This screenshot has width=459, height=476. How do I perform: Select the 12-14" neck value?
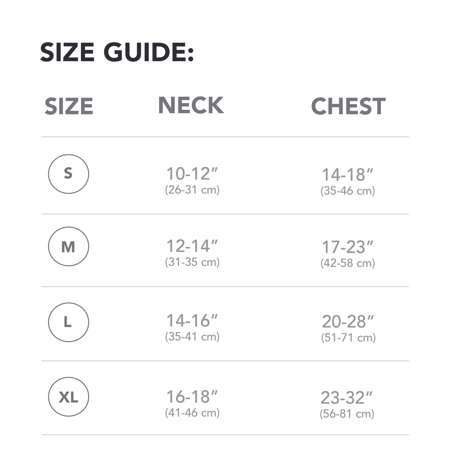[x=192, y=246]
